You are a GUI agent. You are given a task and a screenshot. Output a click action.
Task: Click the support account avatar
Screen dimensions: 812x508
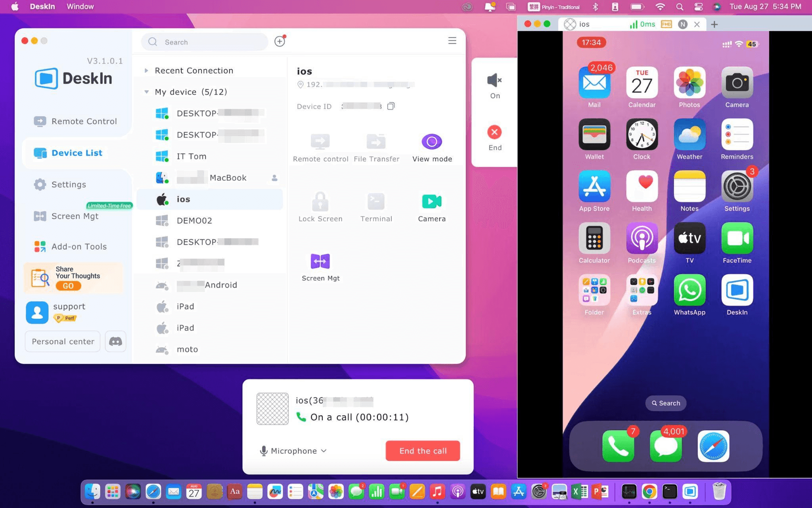click(37, 312)
